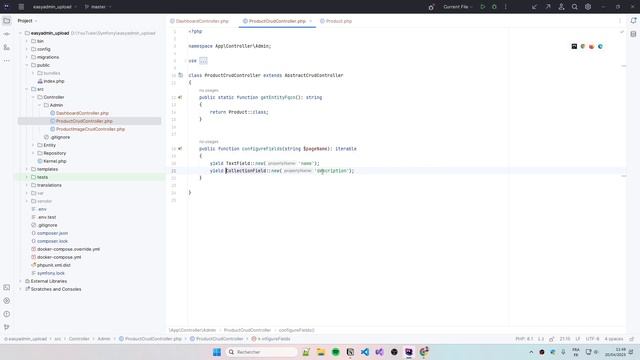Viewport: 640px width, 360px height.
Task: Debug the current file
Action: (x=494, y=7)
